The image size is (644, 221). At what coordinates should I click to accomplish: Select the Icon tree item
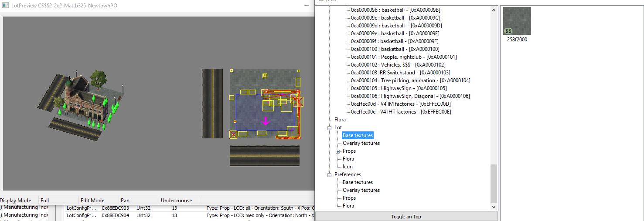tap(348, 167)
